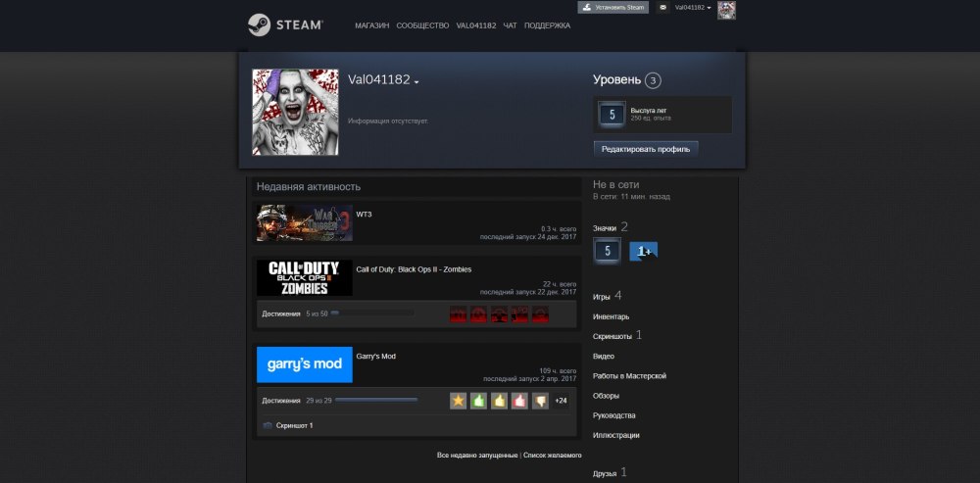Open the Call of Duty Zombies banner
980x483 pixels.
[305, 278]
